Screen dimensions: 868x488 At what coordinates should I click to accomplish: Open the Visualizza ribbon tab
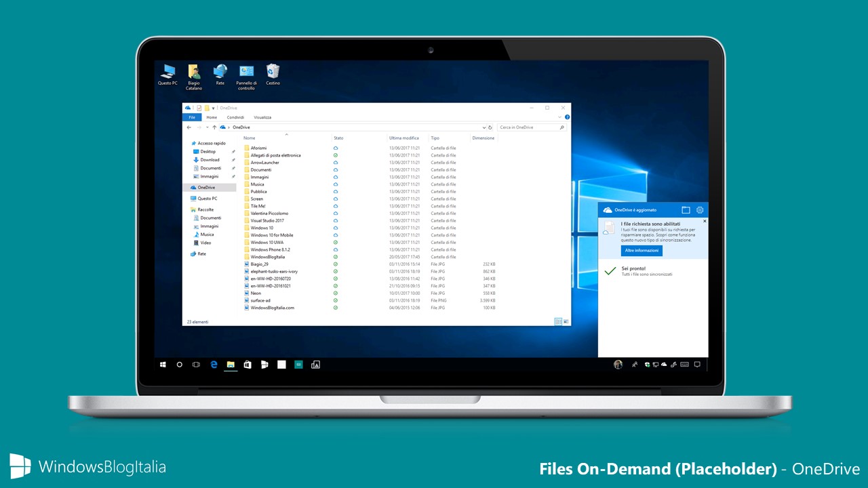[x=262, y=117]
